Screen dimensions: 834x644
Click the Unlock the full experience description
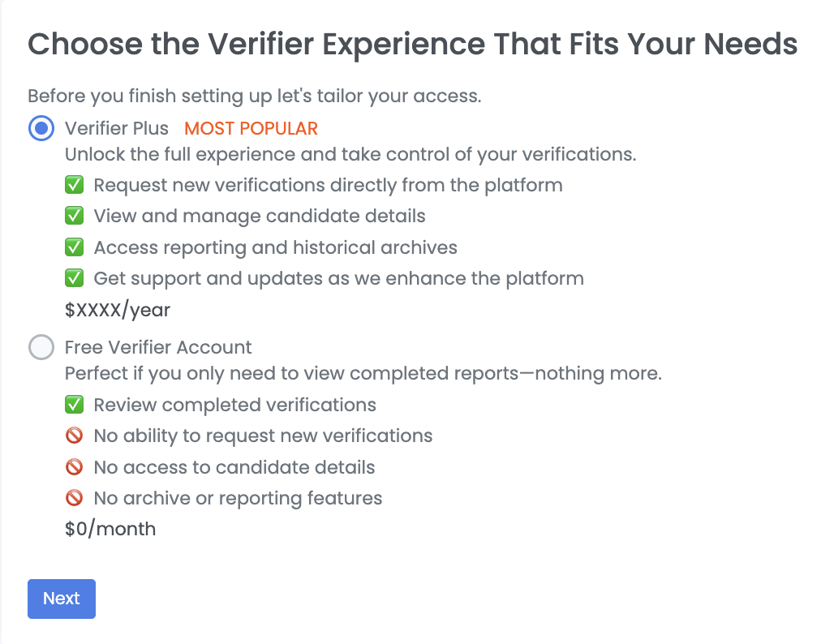point(350,154)
